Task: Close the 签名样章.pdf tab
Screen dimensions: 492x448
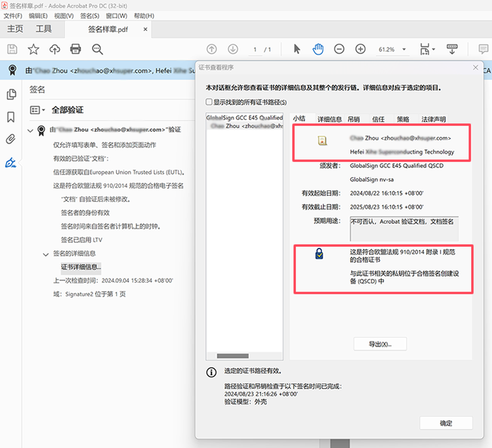Action: tap(145, 29)
